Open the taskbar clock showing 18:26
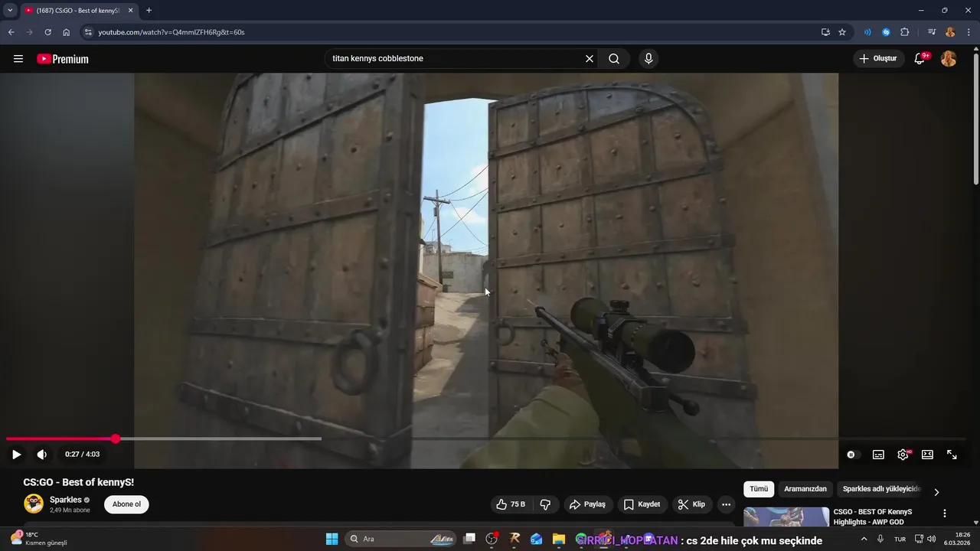980x551 pixels. [x=957, y=539]
